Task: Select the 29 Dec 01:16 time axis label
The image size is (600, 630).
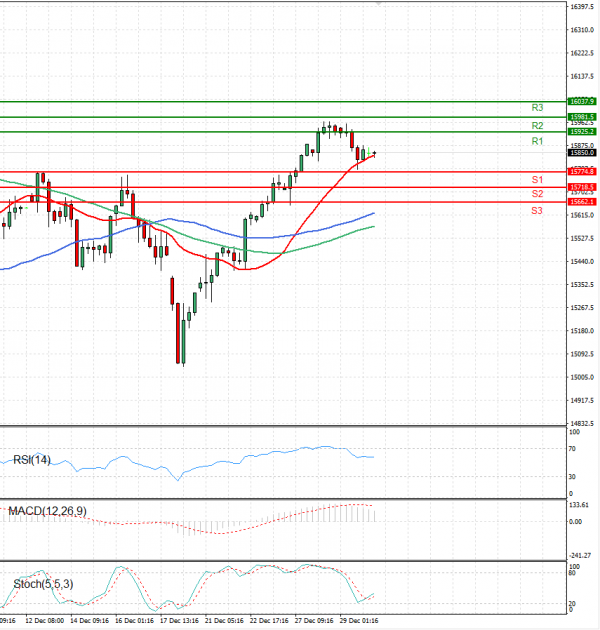Action: (357, 620)
